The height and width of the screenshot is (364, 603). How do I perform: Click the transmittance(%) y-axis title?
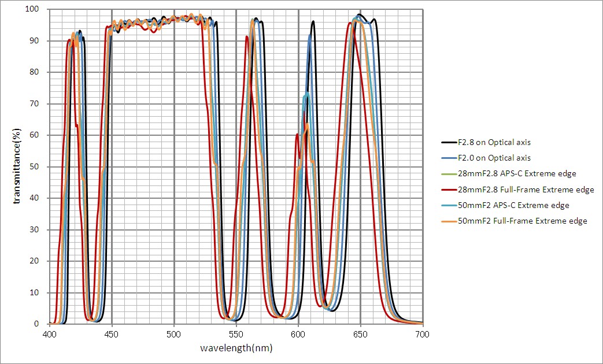point(17,166)
